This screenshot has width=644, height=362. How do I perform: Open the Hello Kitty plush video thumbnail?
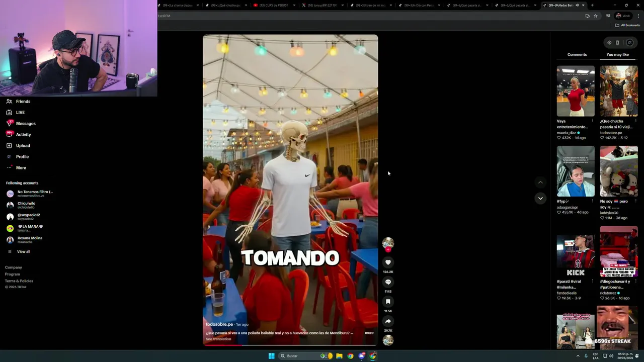[x=619, y=171]
